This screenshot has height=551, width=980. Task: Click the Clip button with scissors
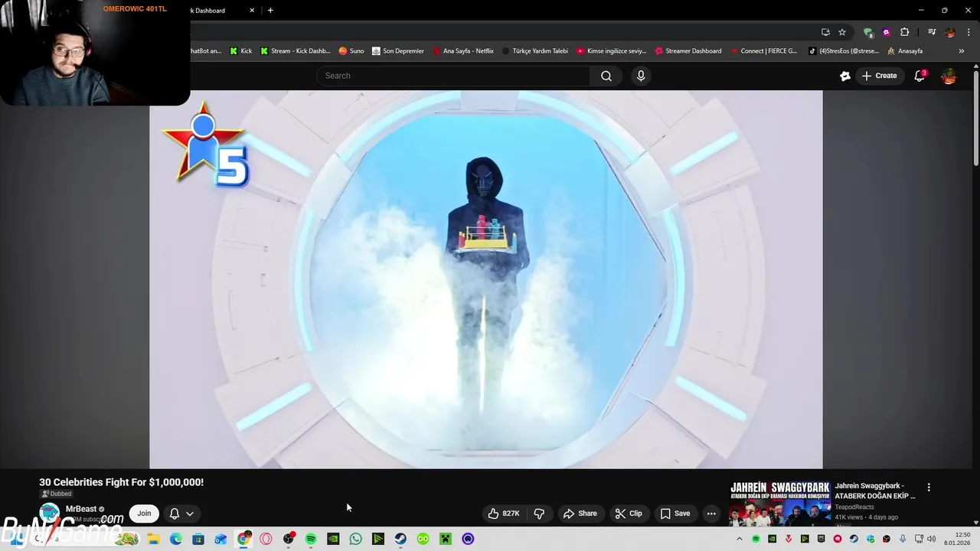[629, 514]
